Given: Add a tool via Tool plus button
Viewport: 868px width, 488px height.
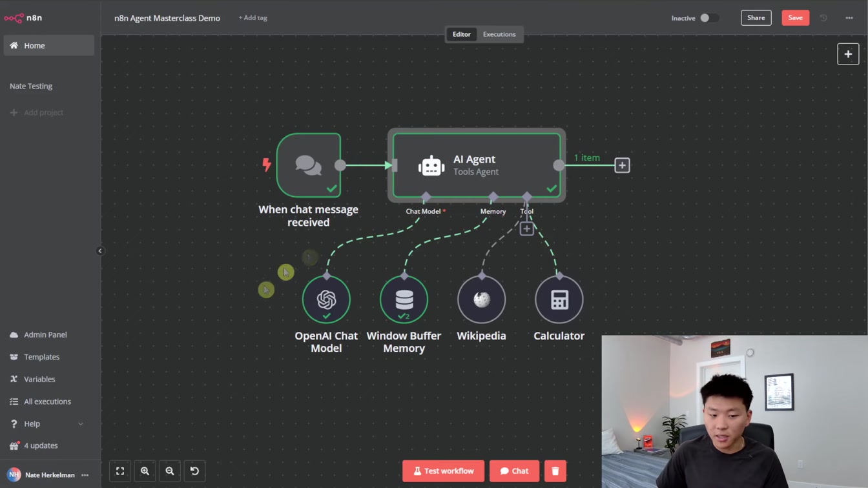Looking at the screenshot, I should (x=527, y=229).
